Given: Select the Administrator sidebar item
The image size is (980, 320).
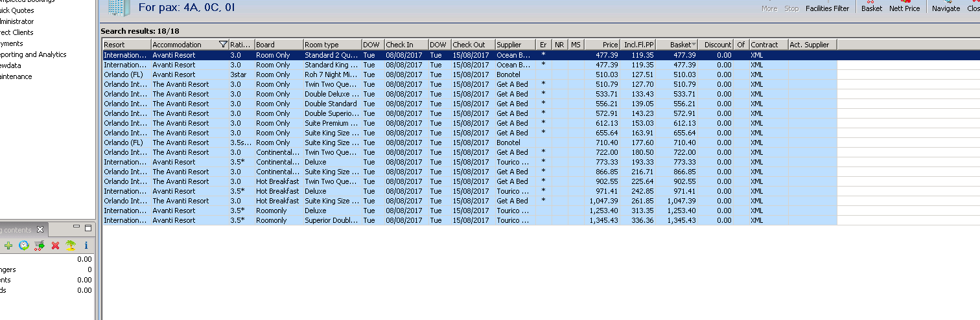Looking at the screenshot, I should pyautogui.click(x=17, y=21).
